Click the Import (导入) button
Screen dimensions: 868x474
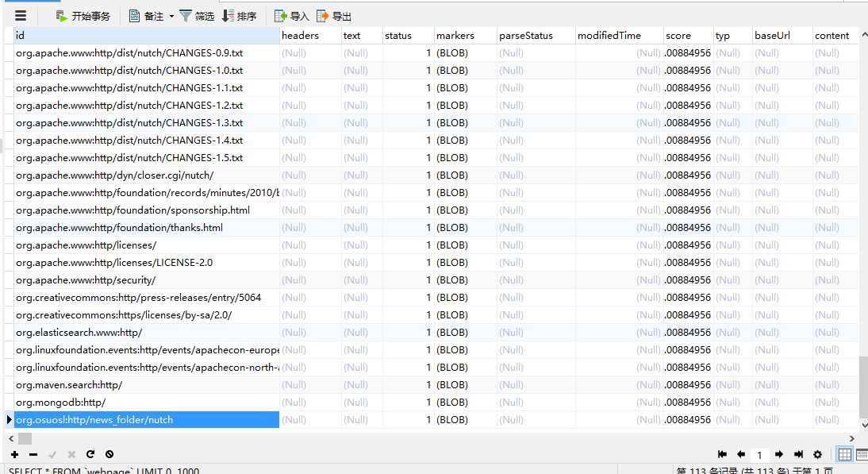(x=292, y=16)
